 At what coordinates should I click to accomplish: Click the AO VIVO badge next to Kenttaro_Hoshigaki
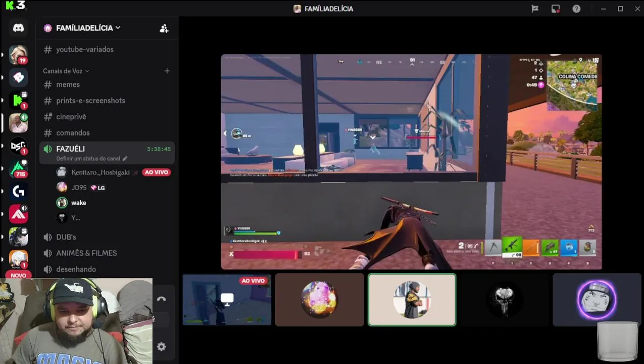pyautogui.click(x=156, y=172)
